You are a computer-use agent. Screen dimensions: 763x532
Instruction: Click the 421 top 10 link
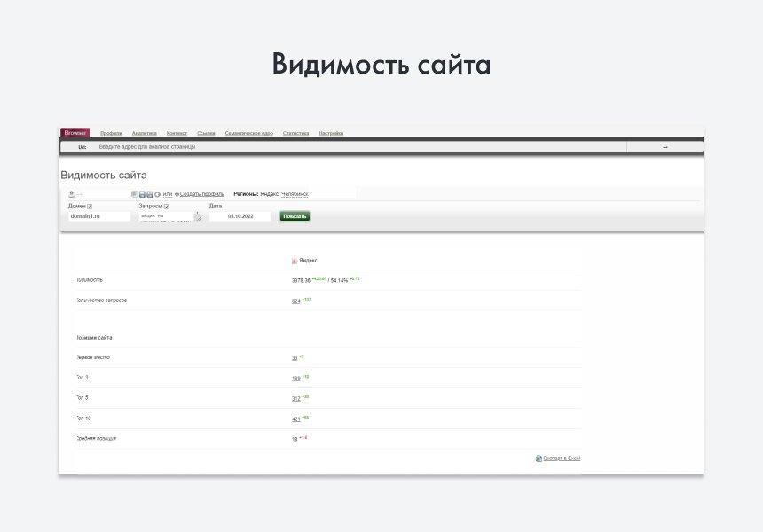pos(295,419)
